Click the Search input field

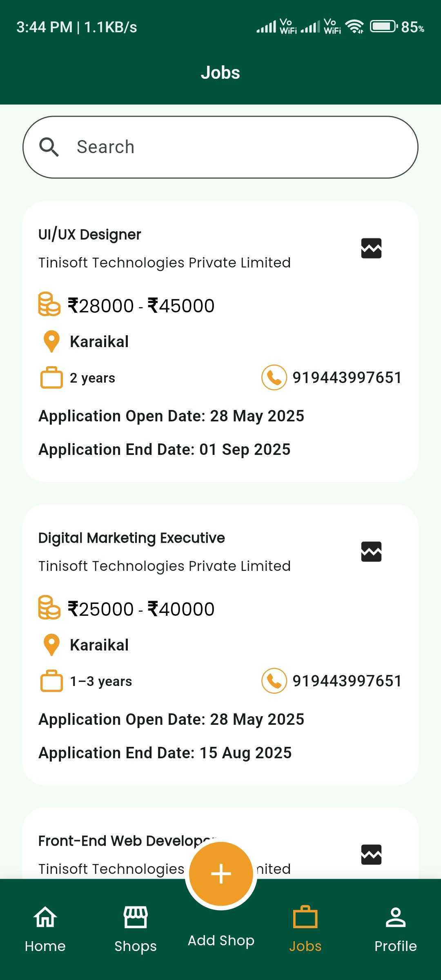pyautogui.click(x=237, y=147)
